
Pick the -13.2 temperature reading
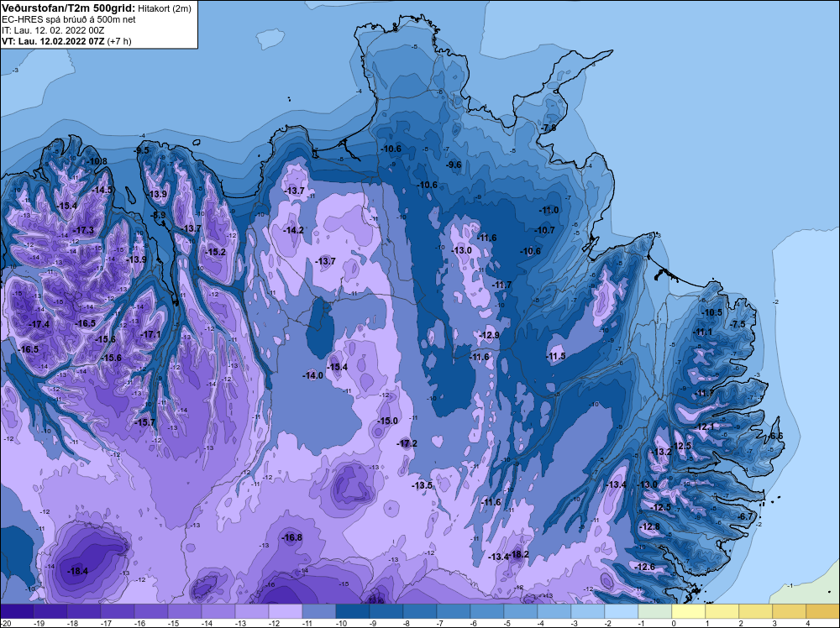pyautogui.click(x=661, y=452)
